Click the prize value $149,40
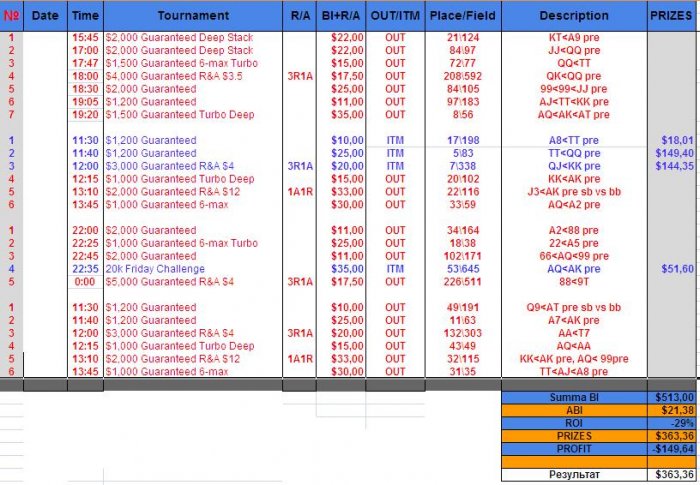Image resolution: width=700 pixels, height=485 pixels. [671, 153]
